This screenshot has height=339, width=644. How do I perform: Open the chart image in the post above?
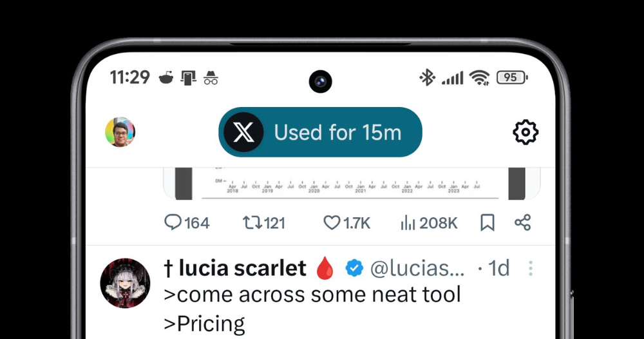[352, 184]
